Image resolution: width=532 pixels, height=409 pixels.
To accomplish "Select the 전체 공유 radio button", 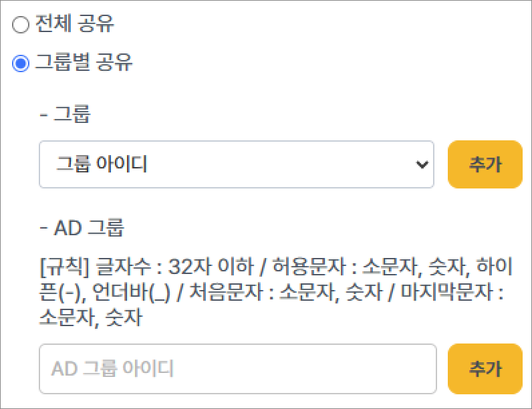I will 21,25.
